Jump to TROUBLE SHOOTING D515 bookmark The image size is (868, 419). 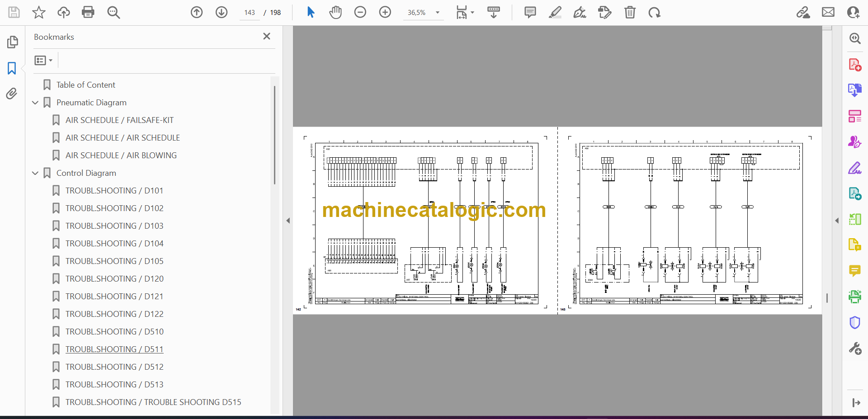(153, 402)
